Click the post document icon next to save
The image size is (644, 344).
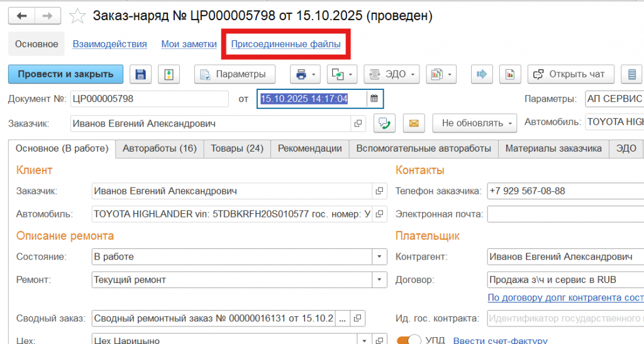coord(169,74)
